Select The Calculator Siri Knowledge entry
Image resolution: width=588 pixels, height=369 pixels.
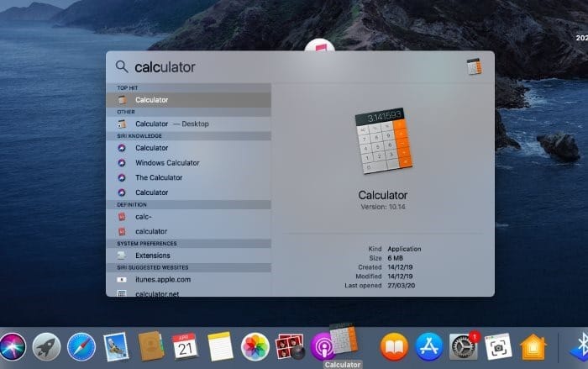pyautogui.click(x=188, y=177)
